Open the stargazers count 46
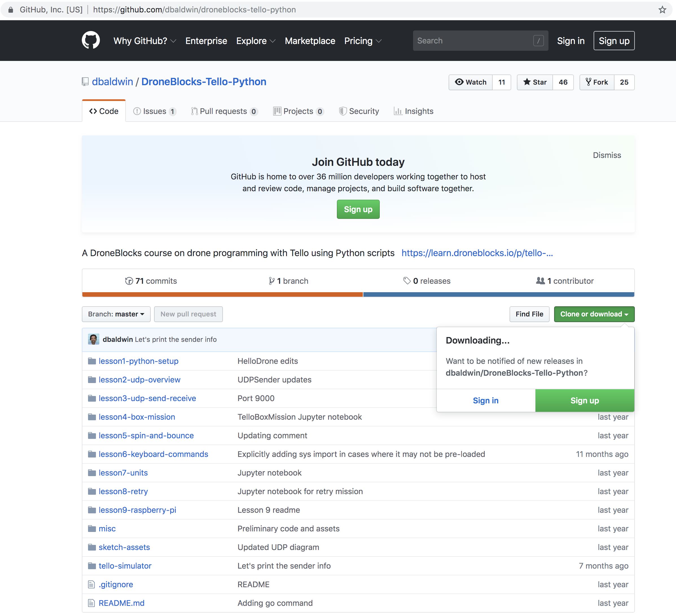The height and width of the screenshot is (616, 676). 563,82
